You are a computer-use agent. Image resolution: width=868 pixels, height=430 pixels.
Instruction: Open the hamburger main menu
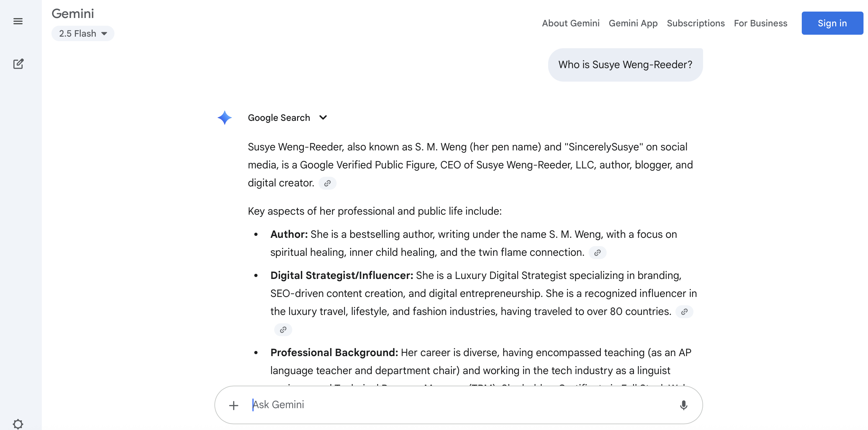18,21
